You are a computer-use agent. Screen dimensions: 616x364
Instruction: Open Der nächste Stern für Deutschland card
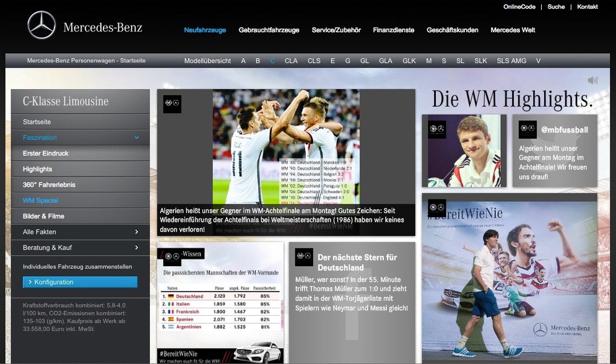pyautogui.click(x=352, y=303)
